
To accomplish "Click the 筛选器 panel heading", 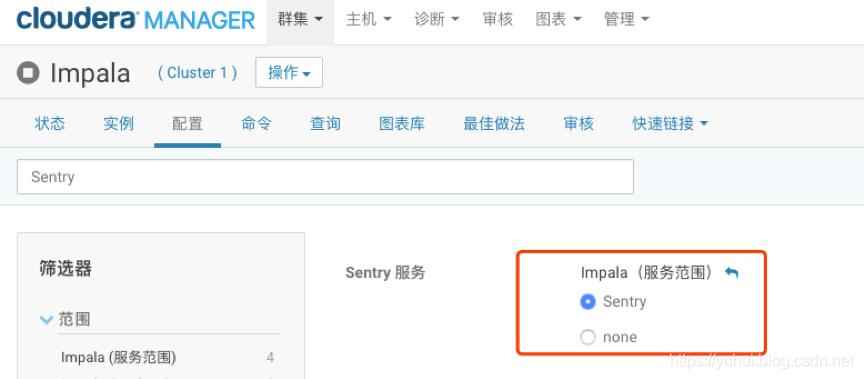I will (66, 269).
